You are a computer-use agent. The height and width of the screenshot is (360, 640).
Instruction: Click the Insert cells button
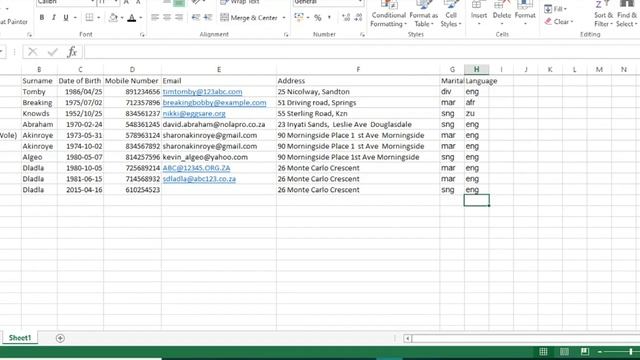(x=478, y=13)
